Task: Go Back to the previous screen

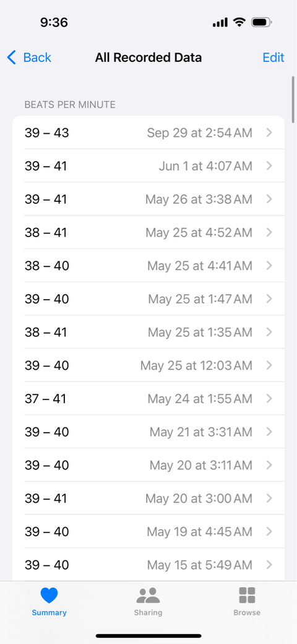Action: [29, 58]
